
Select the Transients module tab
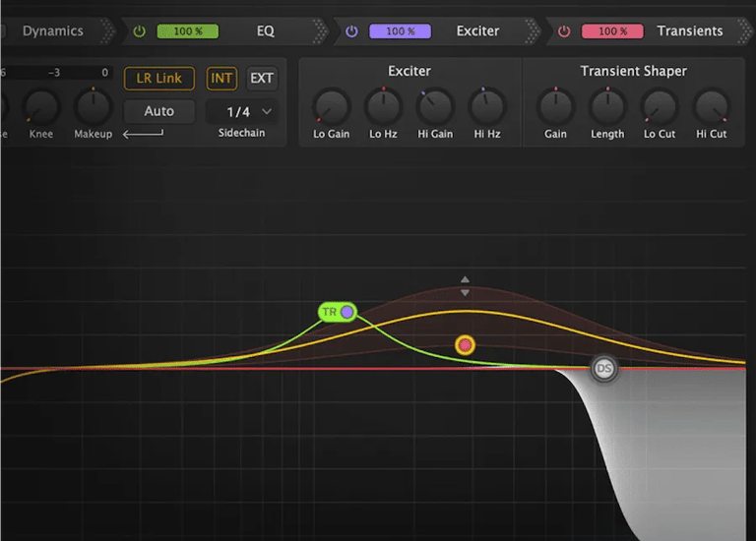[x=690, y=30]
